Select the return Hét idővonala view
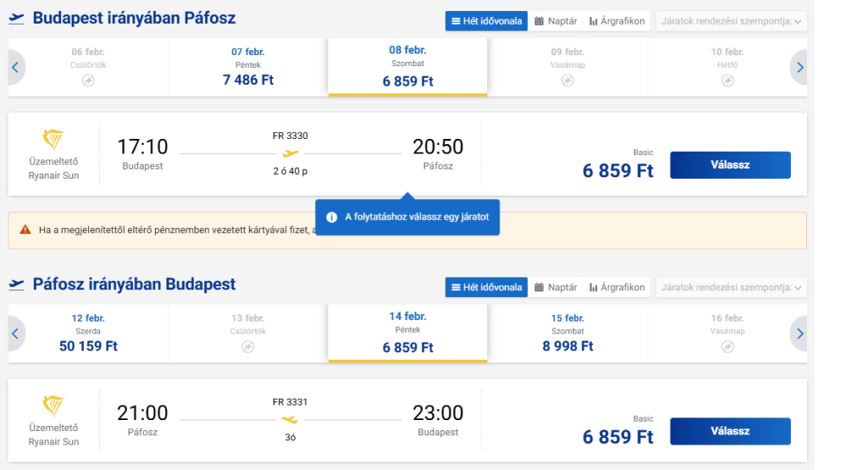The width and height of the screenshot is (868, 470). point(486,287)
